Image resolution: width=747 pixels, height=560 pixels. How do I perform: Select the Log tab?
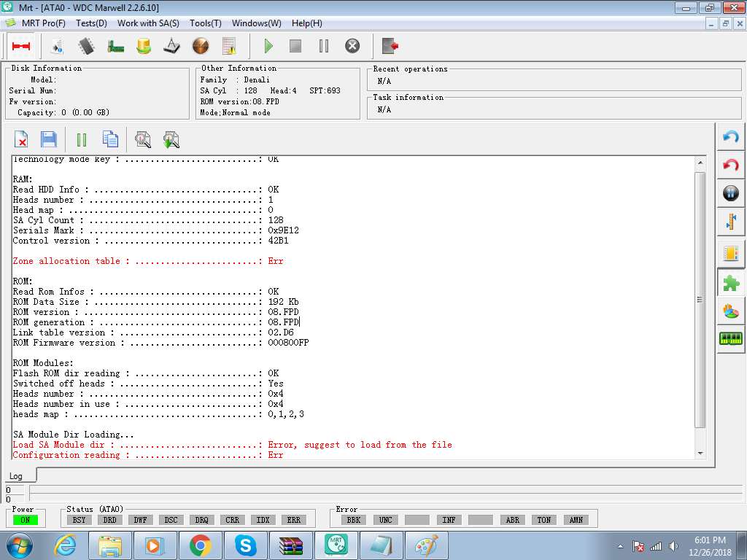[x=16, y=476]
